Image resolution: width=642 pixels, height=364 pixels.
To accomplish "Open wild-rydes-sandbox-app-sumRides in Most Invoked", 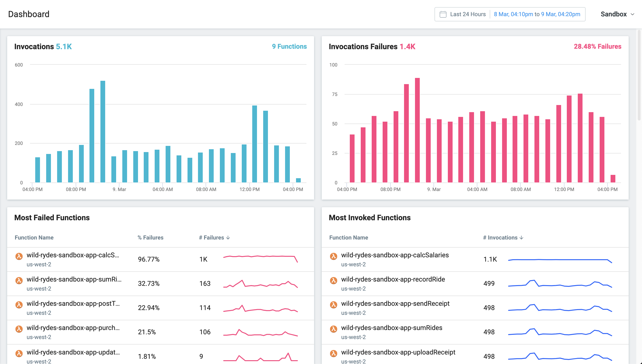I will pyautogui.click(x=391, y=328).
